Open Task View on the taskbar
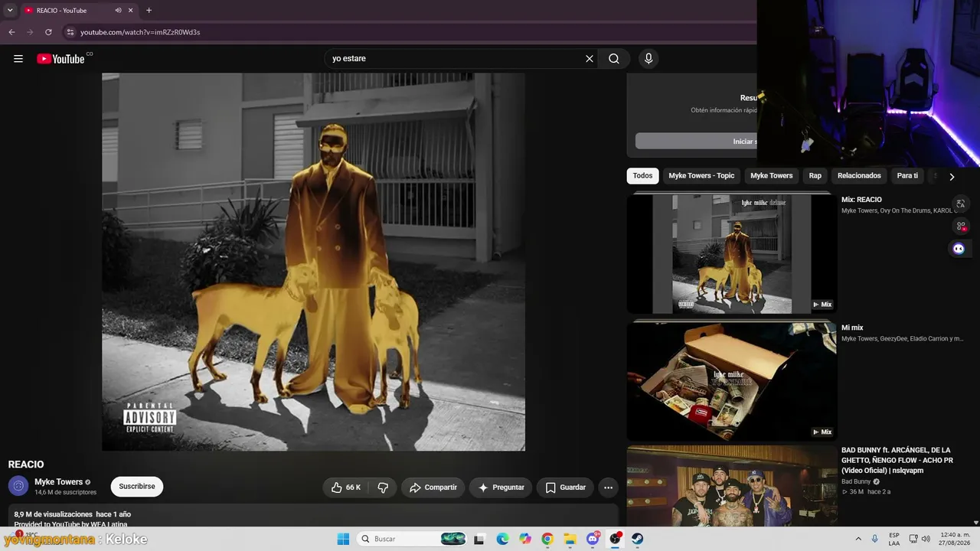 (x=479, y=539)
